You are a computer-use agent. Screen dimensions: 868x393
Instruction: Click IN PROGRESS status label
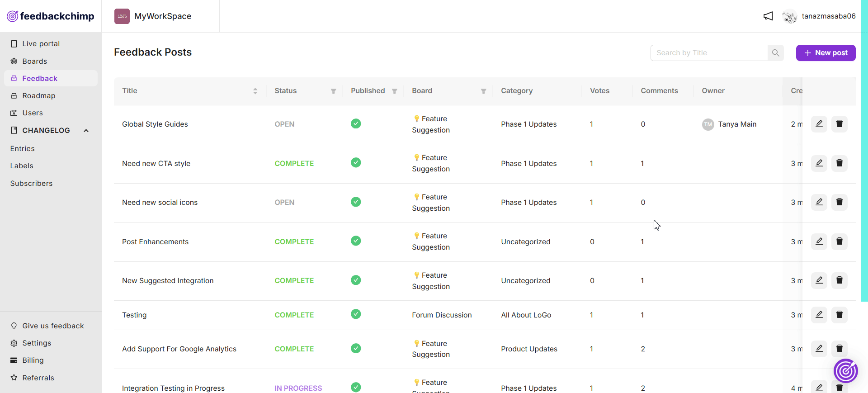298,388
